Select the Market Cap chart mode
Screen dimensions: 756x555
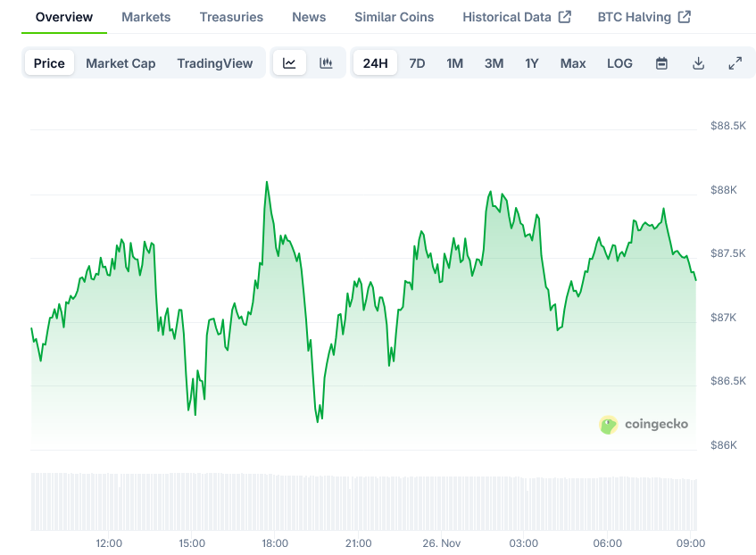point(120,63)
